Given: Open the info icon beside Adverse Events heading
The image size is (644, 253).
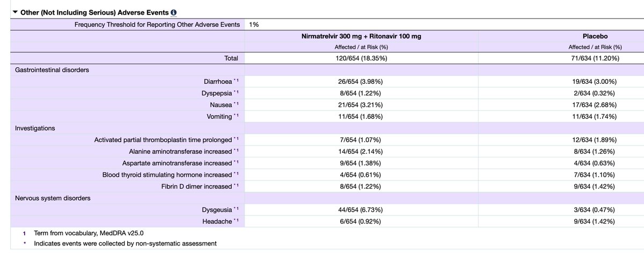Looking at the screenshot, I should click(x=174, y=12).
